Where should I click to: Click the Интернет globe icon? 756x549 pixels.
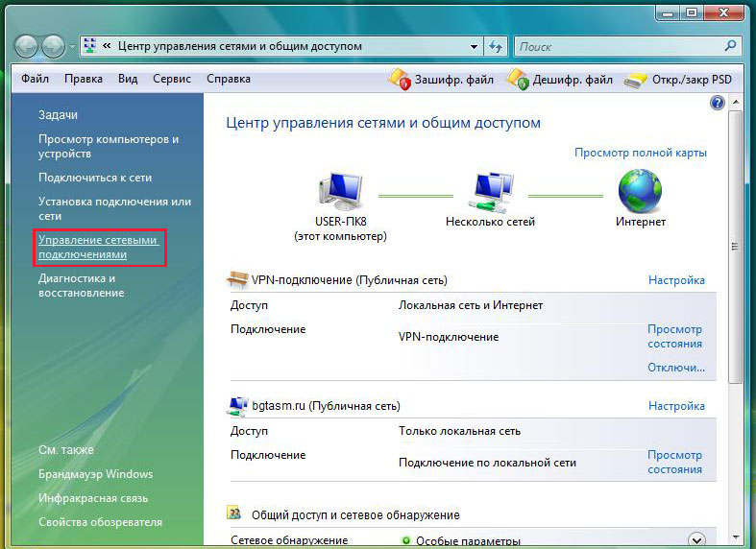click(640, 191)
